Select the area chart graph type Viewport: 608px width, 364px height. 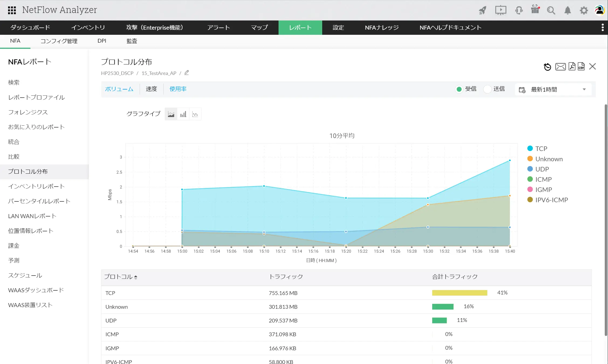tap(171, 114)
